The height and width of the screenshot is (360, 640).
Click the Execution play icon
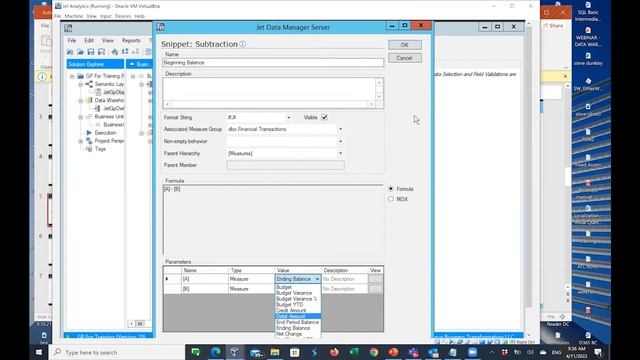(x=89, y=133)
